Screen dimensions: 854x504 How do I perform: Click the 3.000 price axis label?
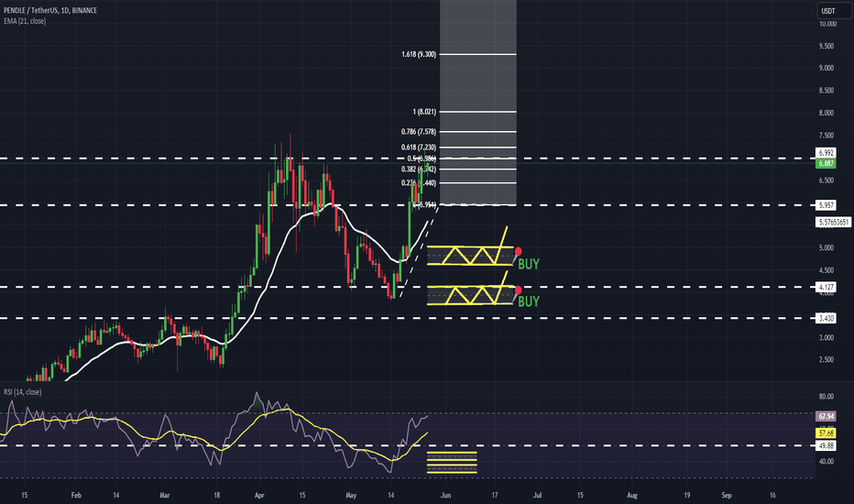(827, 338)
